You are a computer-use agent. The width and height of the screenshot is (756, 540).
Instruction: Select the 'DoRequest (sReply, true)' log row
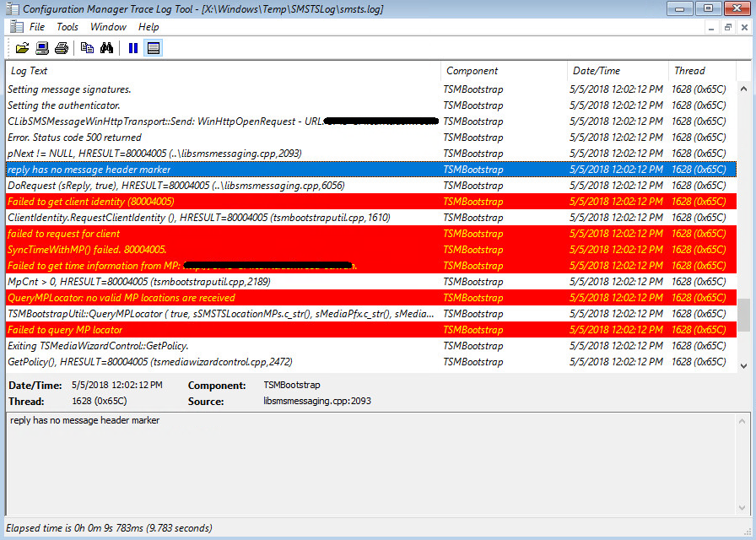tap(371, 185)
